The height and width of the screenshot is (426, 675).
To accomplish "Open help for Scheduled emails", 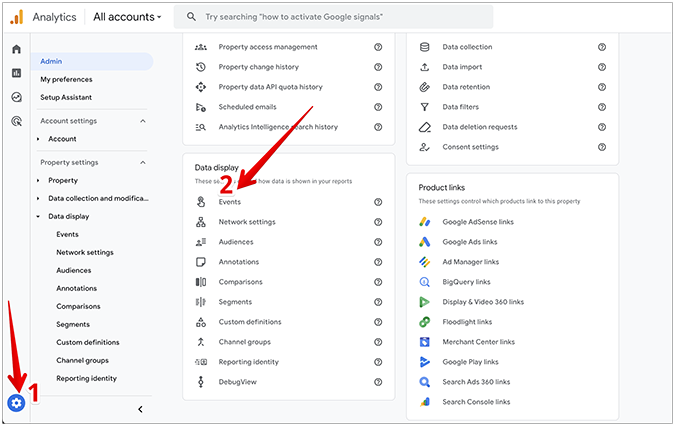I will click(378, 107).
